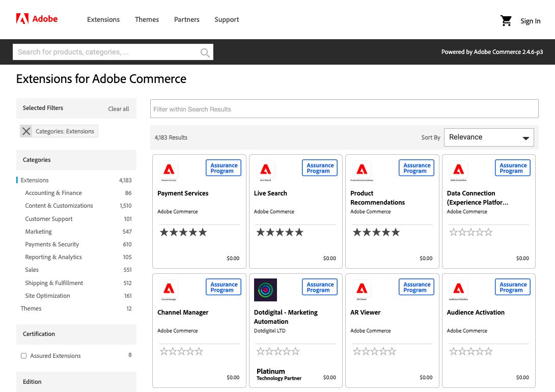555x392 pixels.
Task: Open the Themes menu item
Action: coord(147,19)
